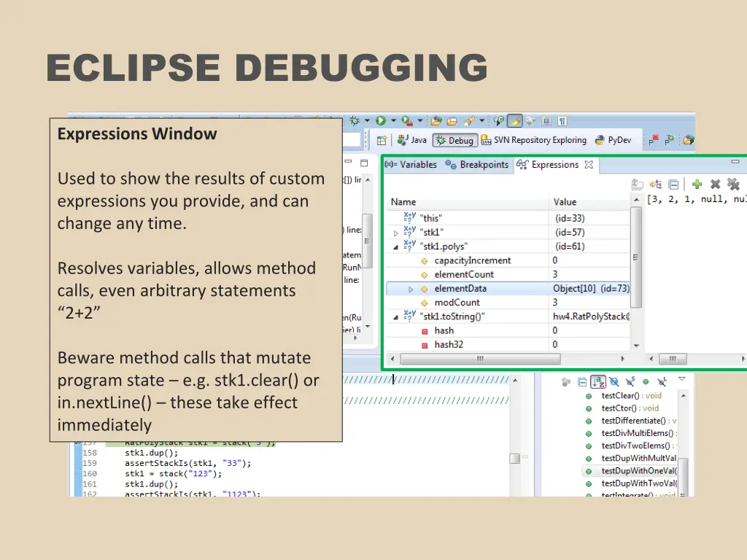This screenshot has height=560, width=747.
Task: Remove all expressions
Action: click(x=732, y=184)
